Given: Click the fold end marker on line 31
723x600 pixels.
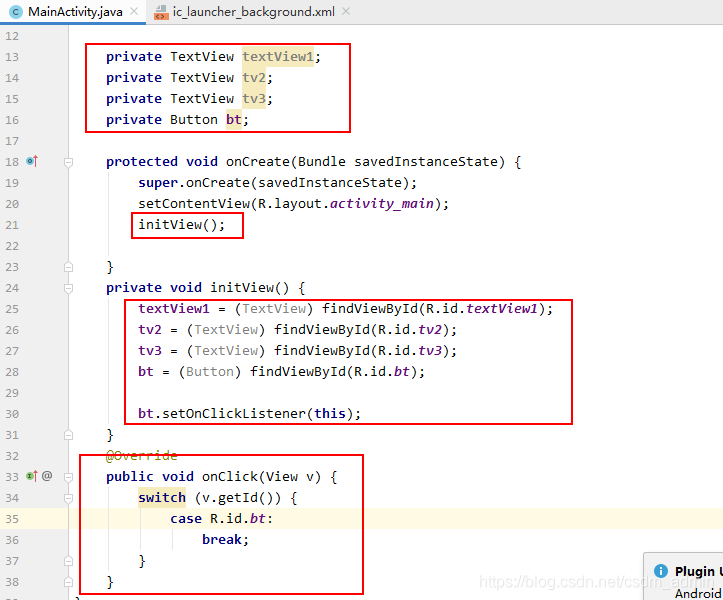Looking at the screenshot, I should click(68, 435).
